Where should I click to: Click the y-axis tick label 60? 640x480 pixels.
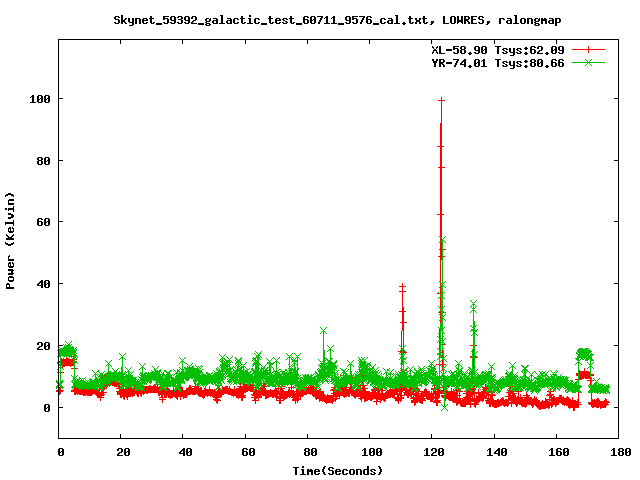(x=43, y=222)
